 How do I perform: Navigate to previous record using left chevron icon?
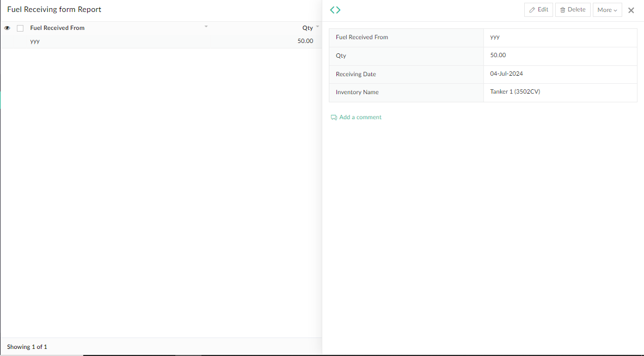332,10
